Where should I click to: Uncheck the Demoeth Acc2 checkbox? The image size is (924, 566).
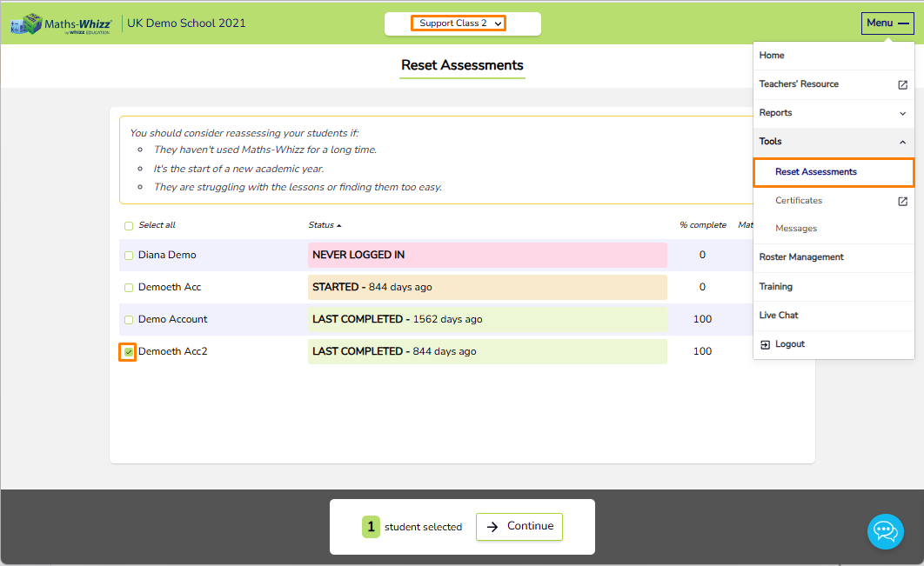coord(129,352)
